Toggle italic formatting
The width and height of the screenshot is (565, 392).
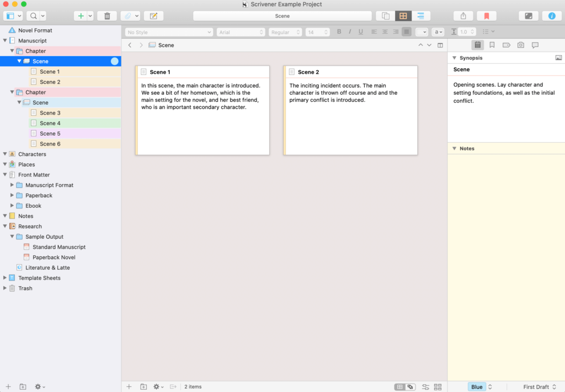click(350, 31)
